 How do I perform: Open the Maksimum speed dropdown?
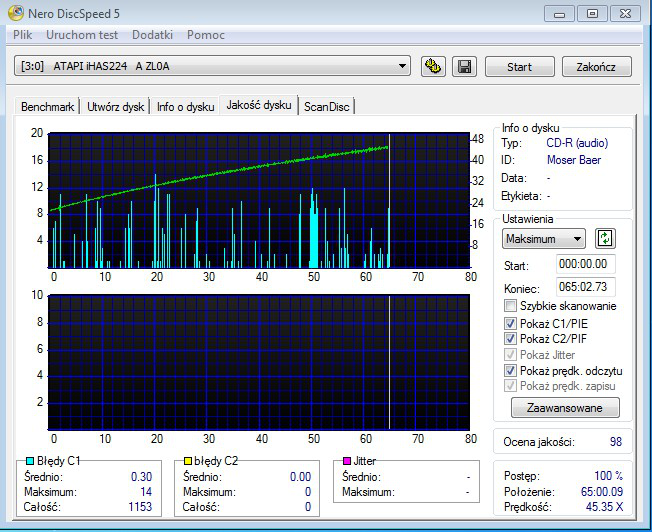[543, 239]
